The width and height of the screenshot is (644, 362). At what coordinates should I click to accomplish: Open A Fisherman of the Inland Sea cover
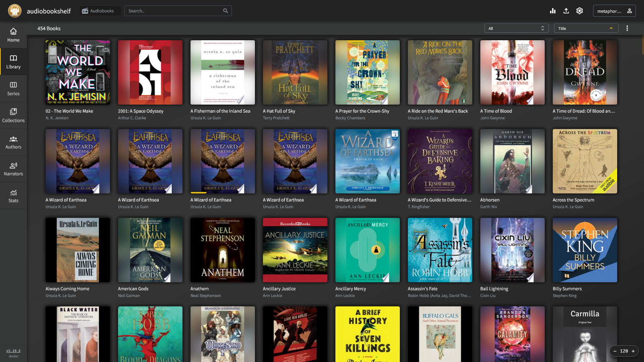click(x=223, y=72)
